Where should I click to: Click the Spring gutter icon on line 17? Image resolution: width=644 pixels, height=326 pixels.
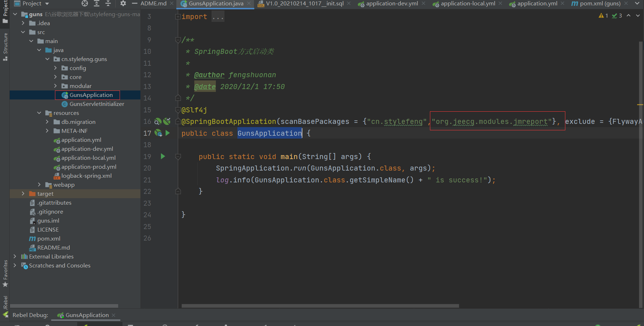158,133
